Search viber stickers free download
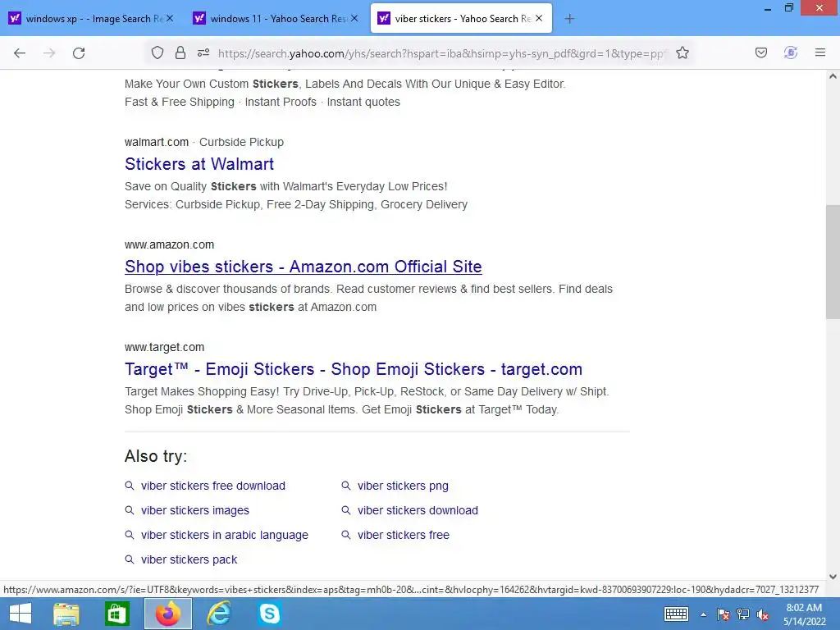840x630 pixels. coord(213,486)
